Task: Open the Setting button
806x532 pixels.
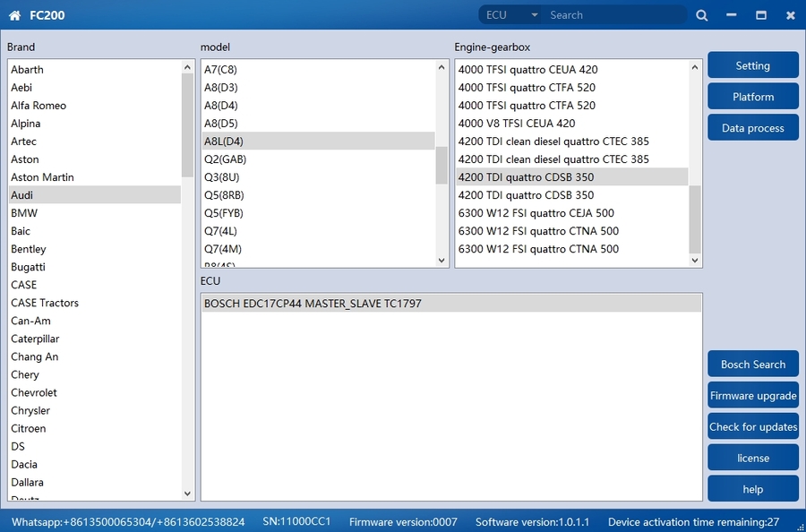Action: click(752, 65)
